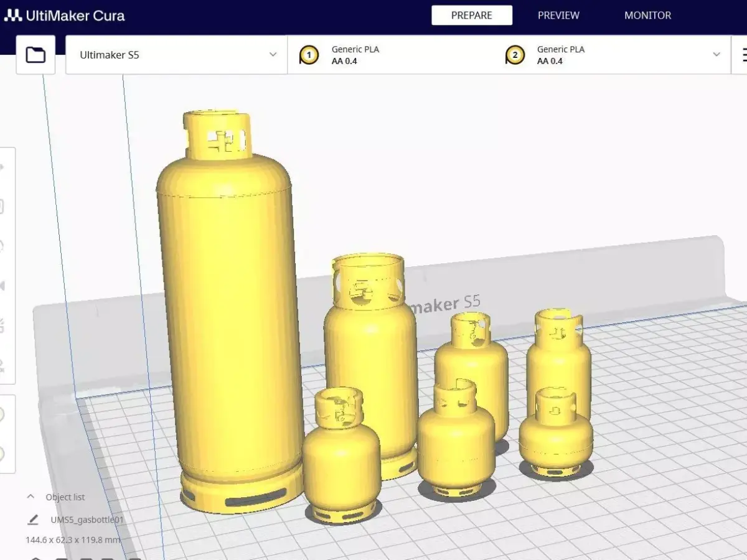Collapse the Object list panel

(x=30, y=497)
